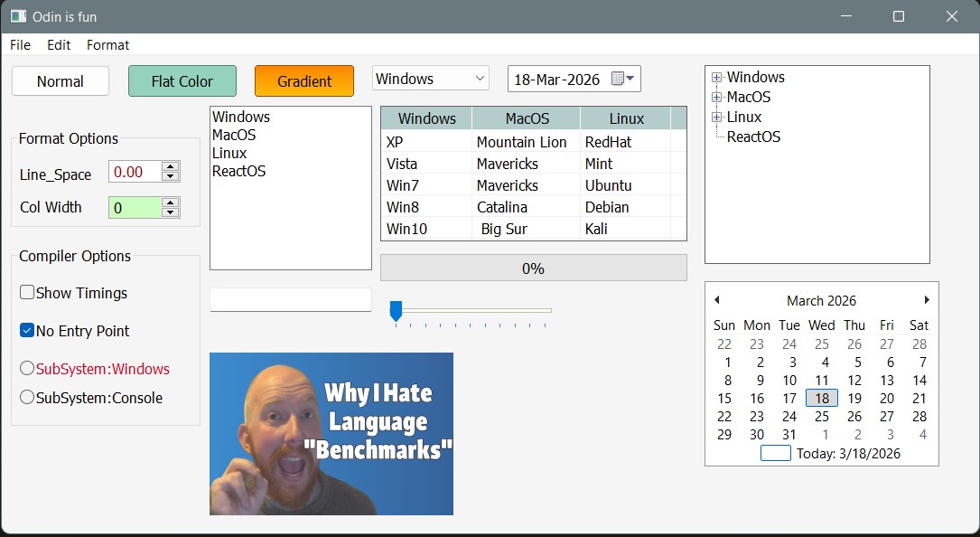Click the Mint cell
Viewport: 980px width, 537px height.
pyautogui.click(x=626, y=164)
